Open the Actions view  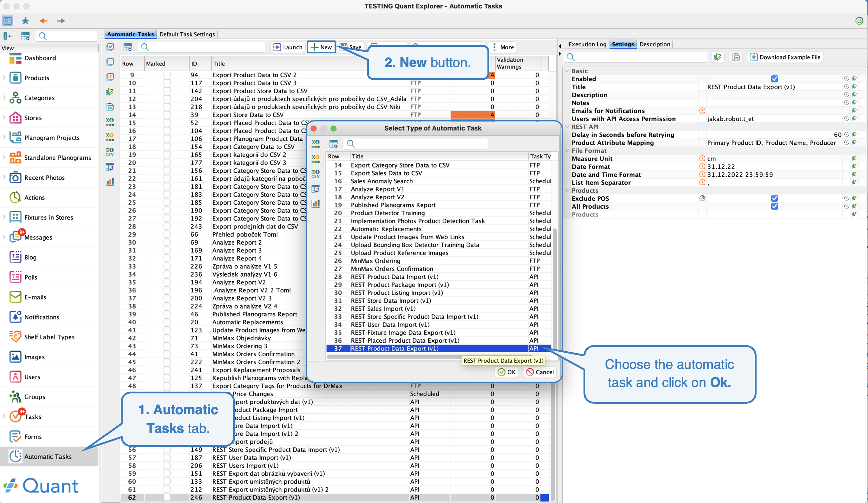(34, 198)
